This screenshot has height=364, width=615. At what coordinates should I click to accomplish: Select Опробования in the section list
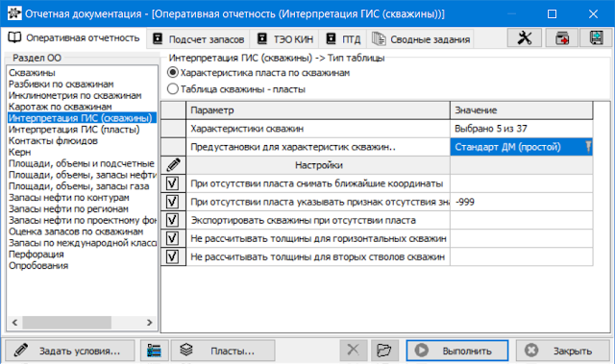[x=38, y=266]
